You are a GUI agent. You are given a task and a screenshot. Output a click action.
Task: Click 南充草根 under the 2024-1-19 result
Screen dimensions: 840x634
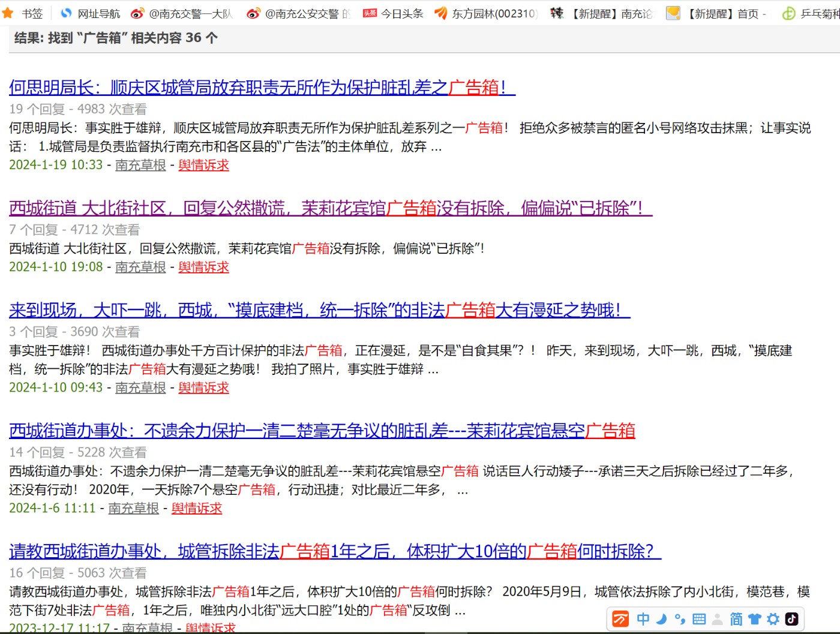(x=140, y=165)
